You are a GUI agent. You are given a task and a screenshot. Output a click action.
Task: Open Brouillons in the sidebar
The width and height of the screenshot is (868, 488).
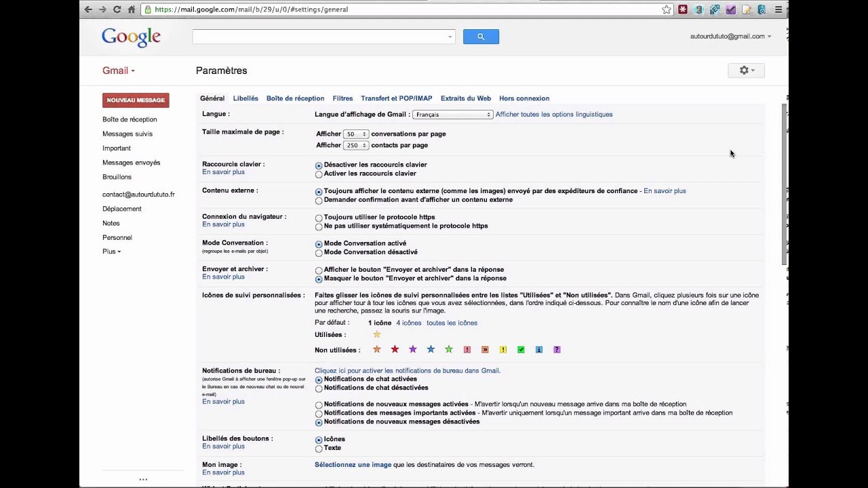[x=117, y=177]
